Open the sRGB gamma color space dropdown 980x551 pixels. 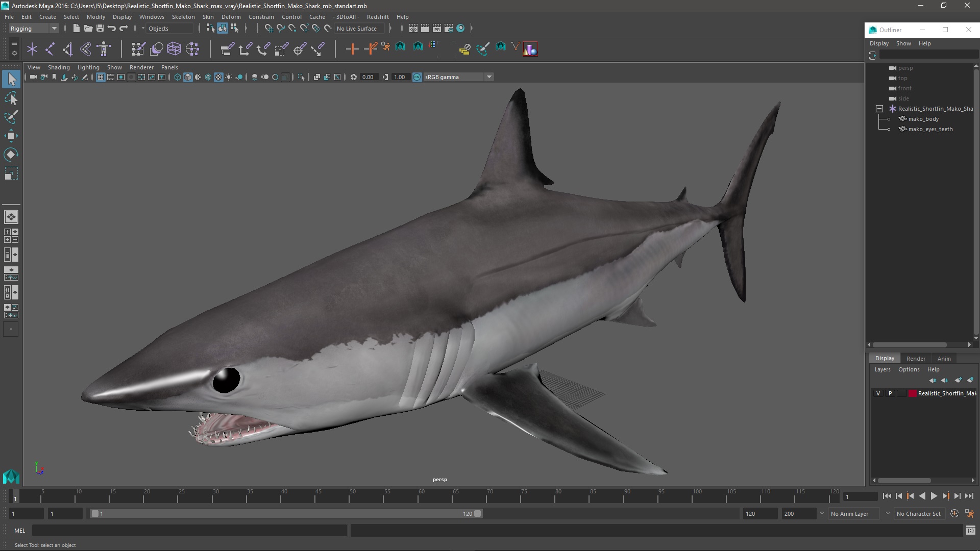click(489, 77)
